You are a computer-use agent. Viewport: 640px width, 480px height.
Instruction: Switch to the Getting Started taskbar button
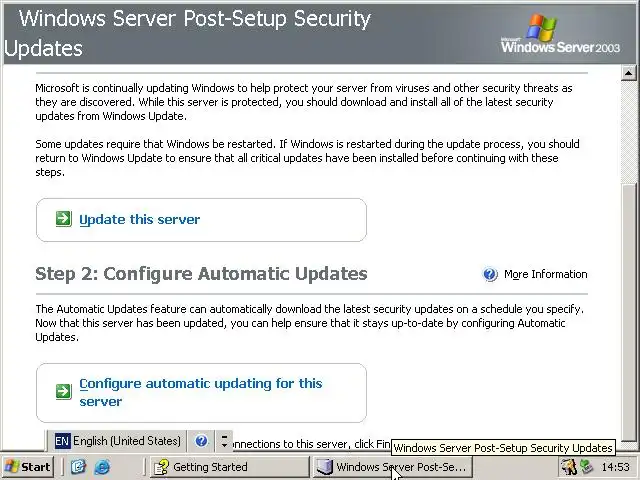pyautogui.click(x=230, y=467)
